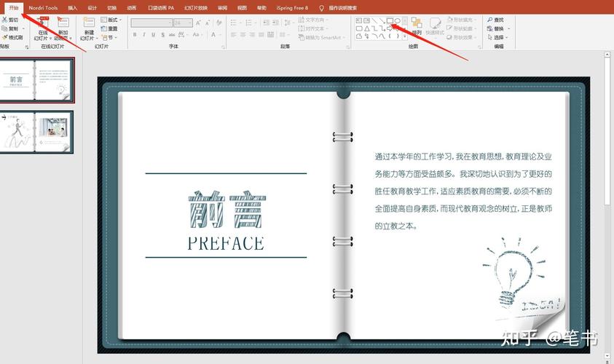
Task: Open the Select (选择) dropdown
Action: point(497,38)
